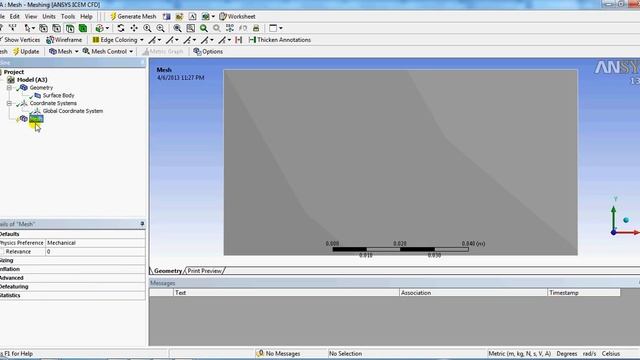Open the Options dialog

[x=208, y=51]
